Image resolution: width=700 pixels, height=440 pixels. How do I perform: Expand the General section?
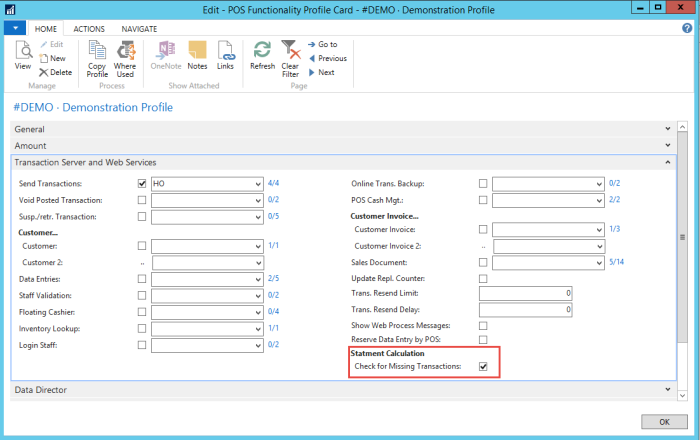(x=667, y=129)
